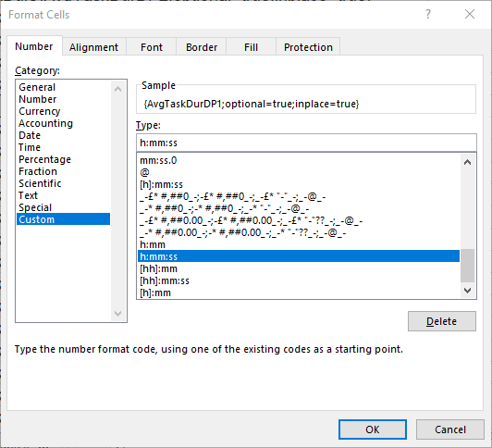
Task: Click the Help question mark icon
Action: pos(428,14)
